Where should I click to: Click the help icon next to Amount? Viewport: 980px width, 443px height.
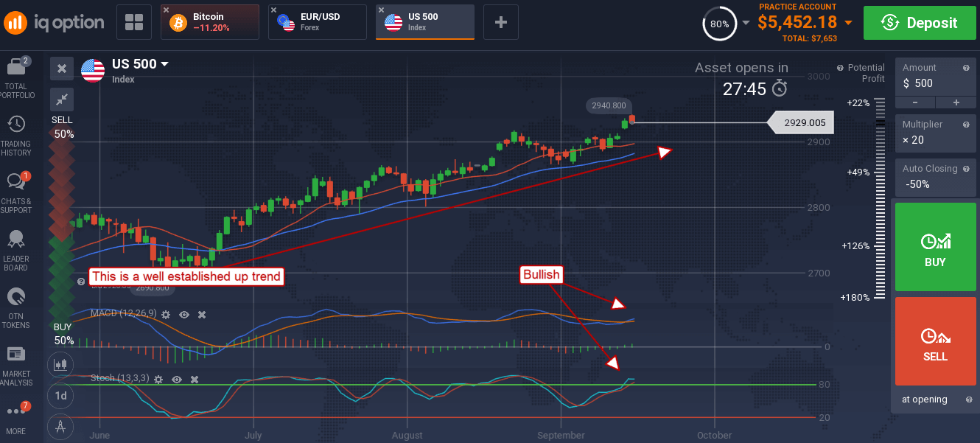point(965,68)
